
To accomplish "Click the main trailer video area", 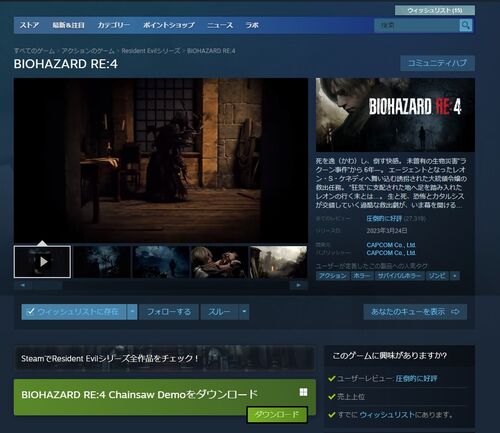I will tap(161, 160).
